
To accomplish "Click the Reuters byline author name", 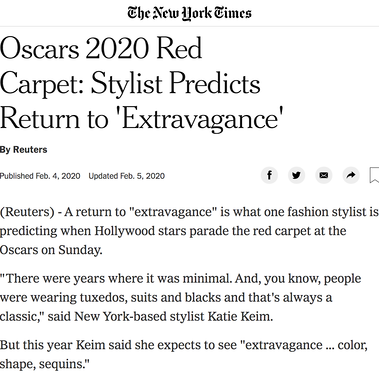I will pyautogui.click(x=30, y=150).
